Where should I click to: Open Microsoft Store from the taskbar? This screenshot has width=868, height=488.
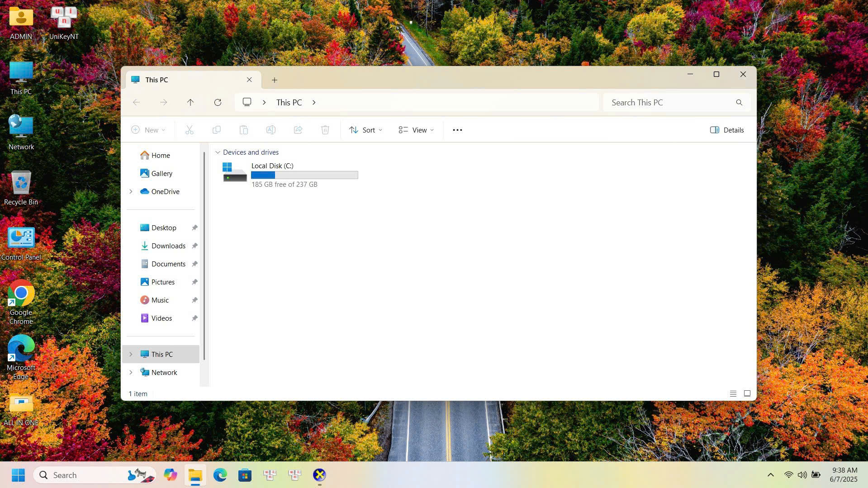(x=245, y=475)
